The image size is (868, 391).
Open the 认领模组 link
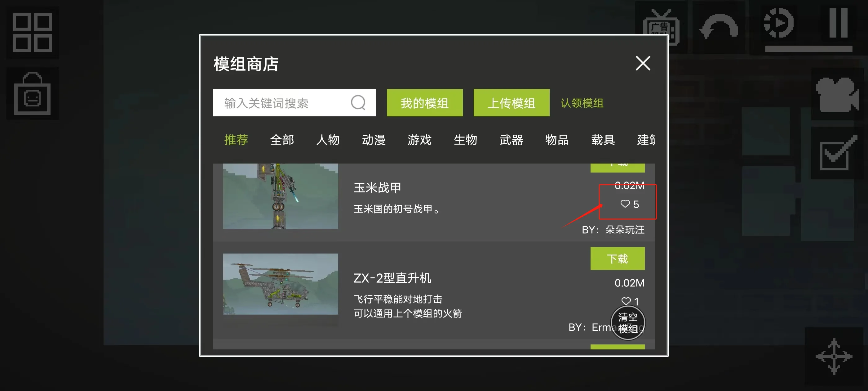(582, 103)
